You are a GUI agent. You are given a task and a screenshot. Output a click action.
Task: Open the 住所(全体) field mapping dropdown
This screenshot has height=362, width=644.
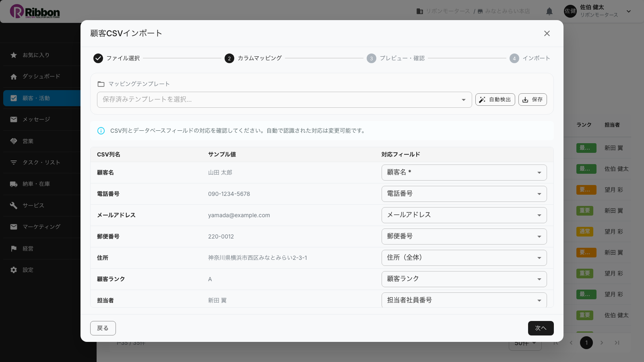tap(464, 258)
